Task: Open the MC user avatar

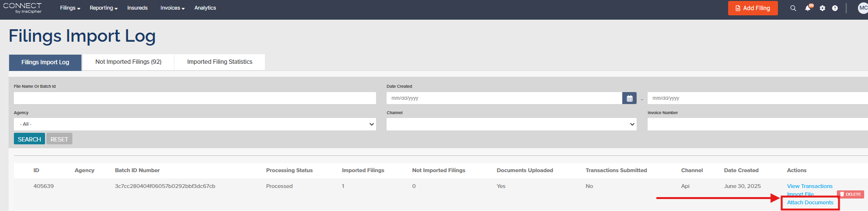Action: pos(863,8)
